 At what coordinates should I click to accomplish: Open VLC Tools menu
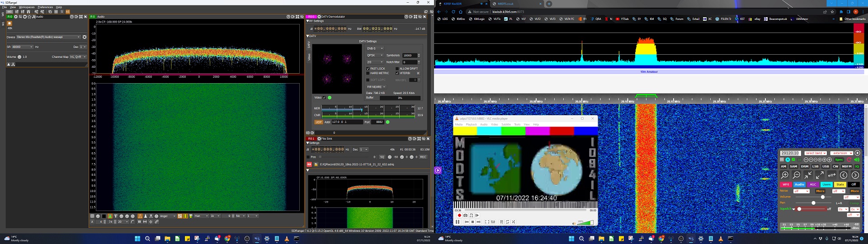tap(517, 124)
